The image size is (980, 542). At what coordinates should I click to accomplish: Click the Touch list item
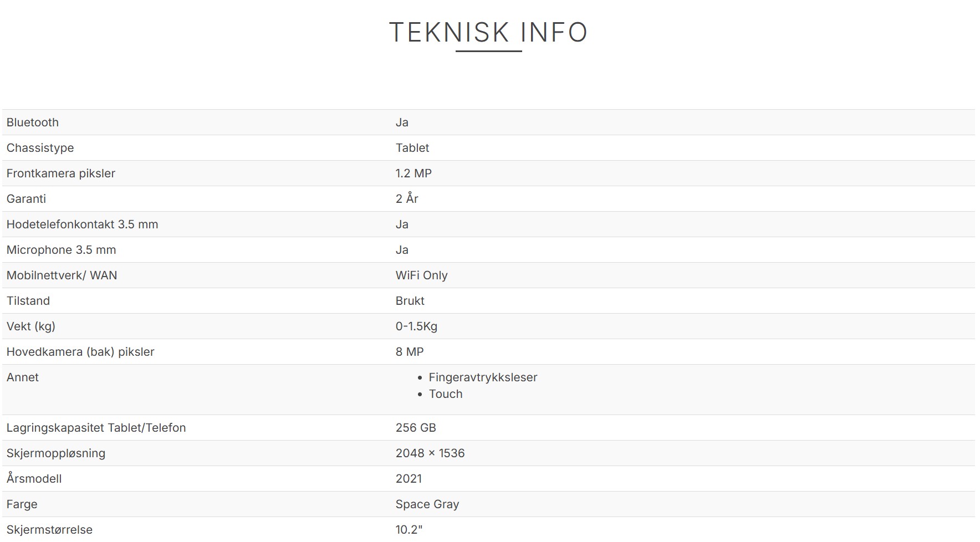click(446, 394)
